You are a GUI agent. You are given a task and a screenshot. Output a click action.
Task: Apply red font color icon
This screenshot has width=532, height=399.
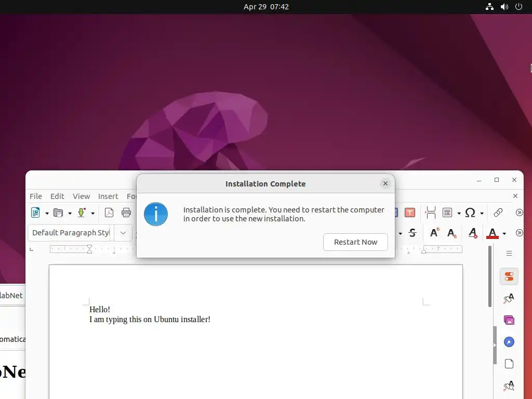point(493,233)
